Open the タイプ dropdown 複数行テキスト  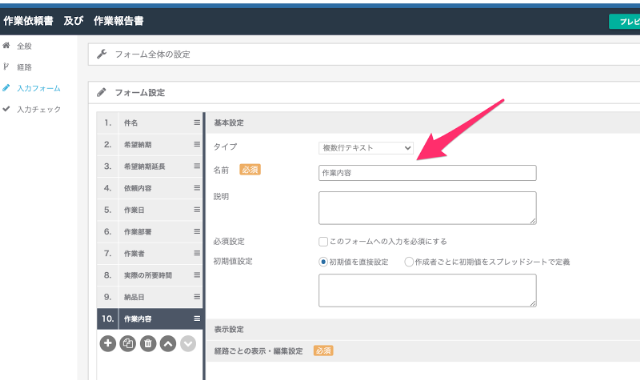[x=366, y=148]
